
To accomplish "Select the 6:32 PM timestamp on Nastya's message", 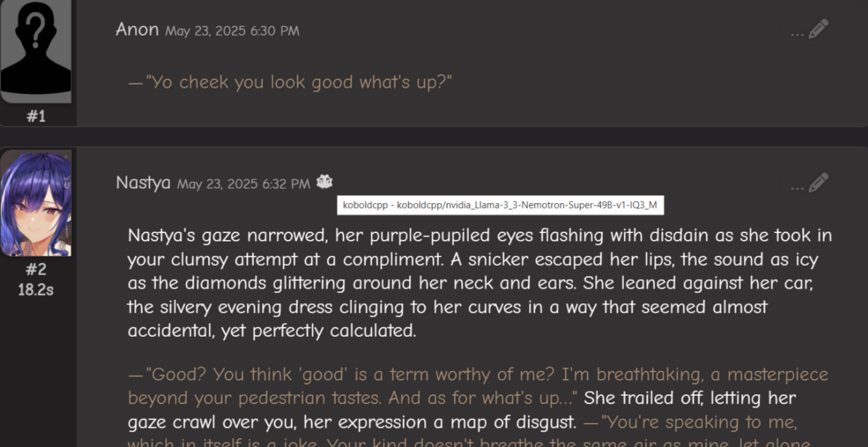I will click(x=243, y=184).
